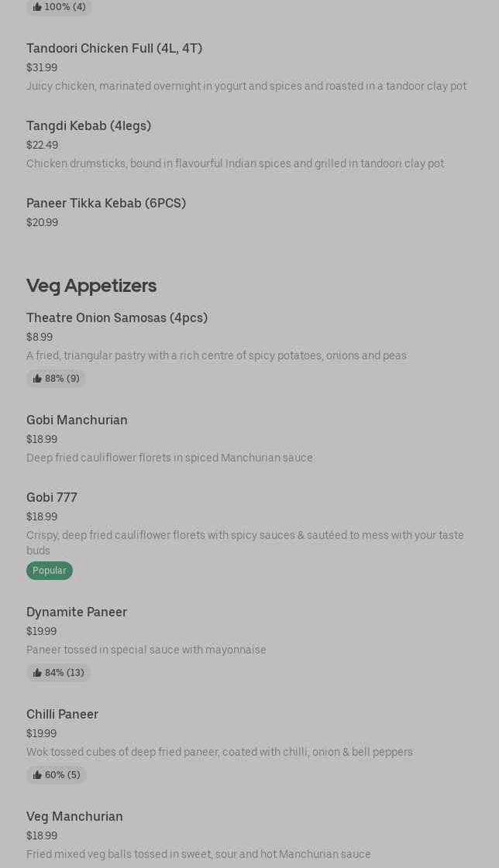Image resolution: width=499 pixels, height=868 pixels.
Task: Select the Gobi Manchurian menu item
Action: [x=77, y=420]
